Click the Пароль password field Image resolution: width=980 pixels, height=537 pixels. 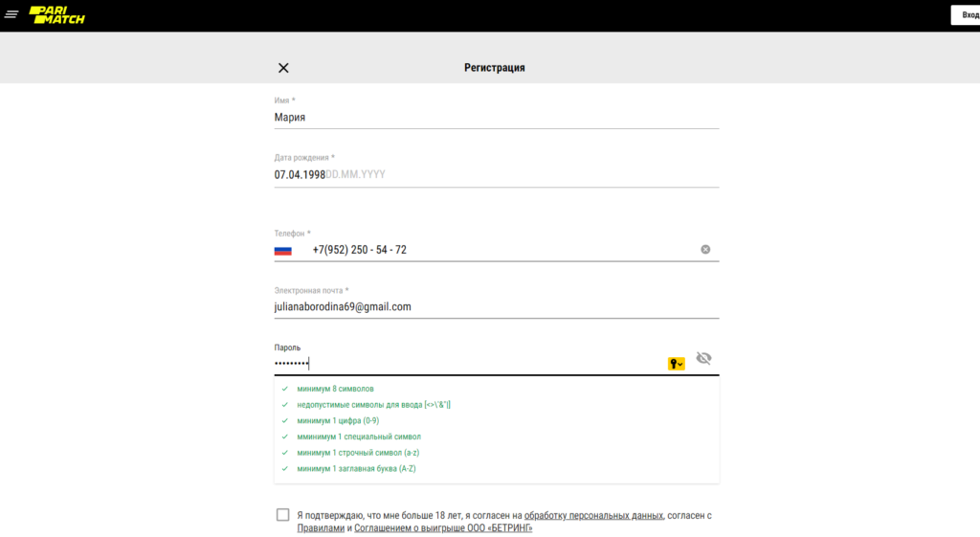coord(469,363)
